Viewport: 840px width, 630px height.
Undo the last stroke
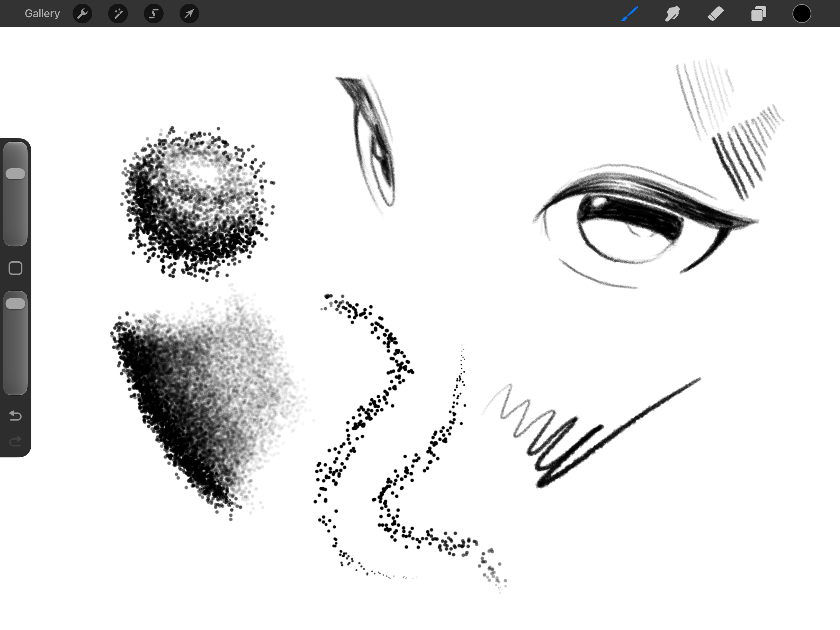click(16, 415)
